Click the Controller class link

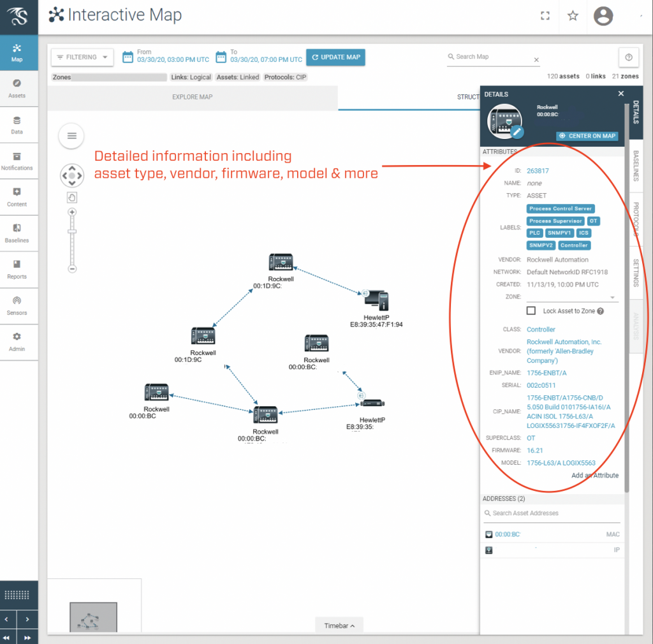pos(541,329)
